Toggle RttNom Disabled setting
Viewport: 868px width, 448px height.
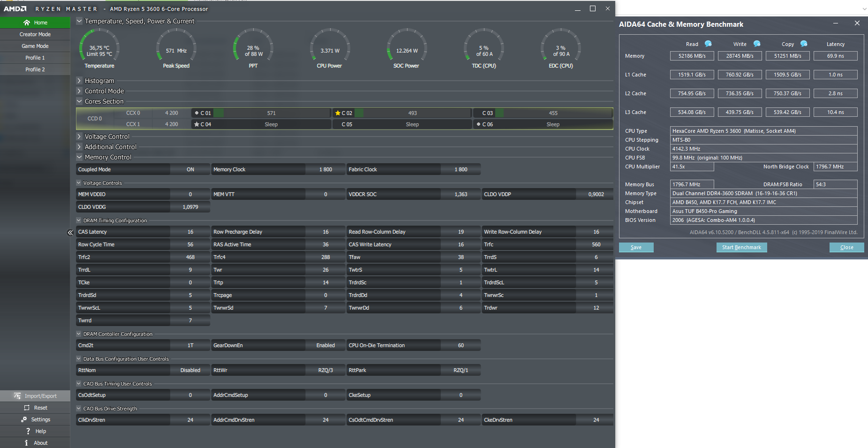[190, 370]
